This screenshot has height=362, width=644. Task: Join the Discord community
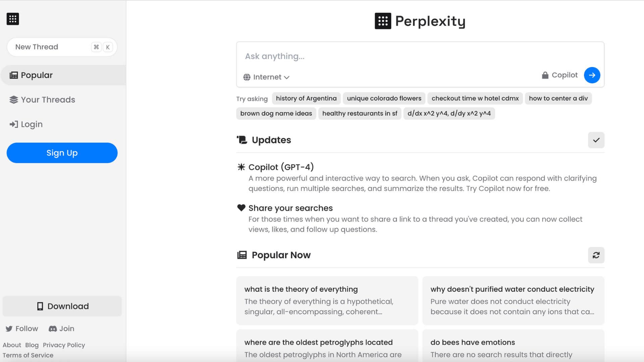(62, 328)
